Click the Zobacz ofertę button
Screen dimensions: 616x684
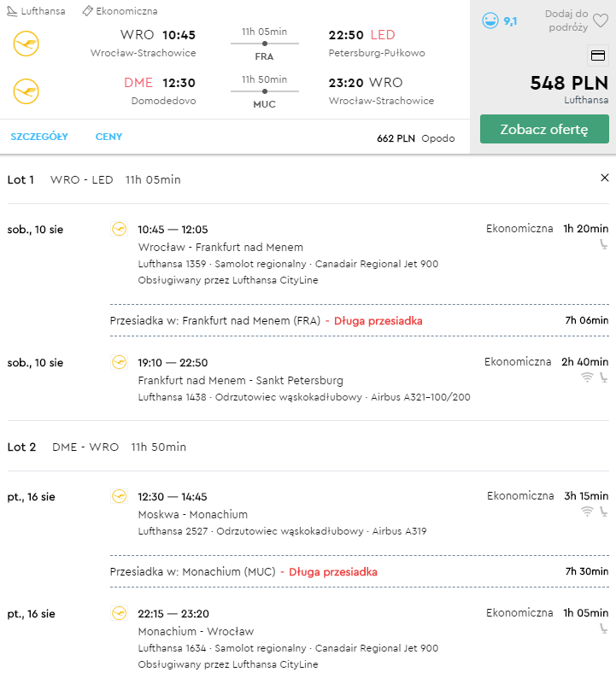click(544, 129)
